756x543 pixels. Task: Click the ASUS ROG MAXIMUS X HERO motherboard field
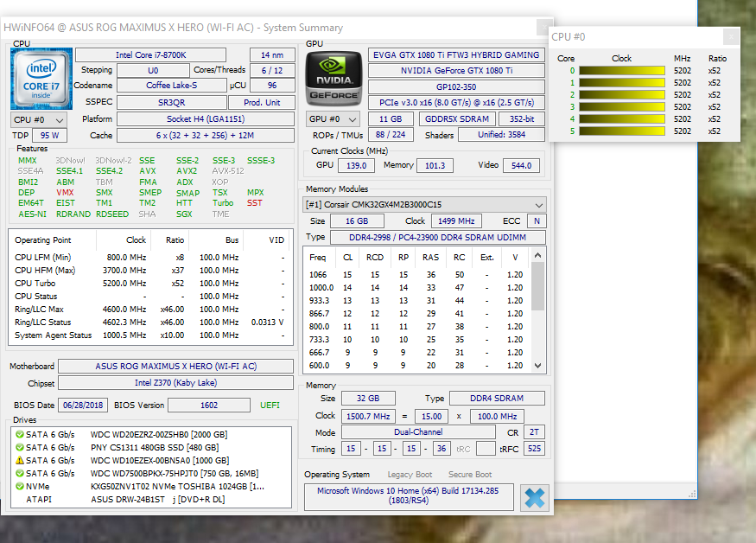coord(175,367)
